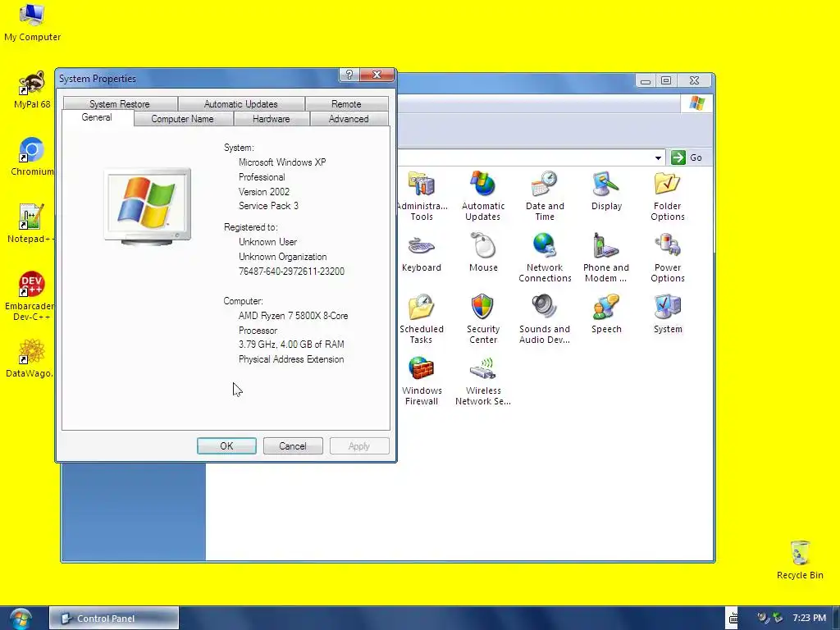Open the System icon in Control Panel
The image size is (840, 630).
point(668,314)
